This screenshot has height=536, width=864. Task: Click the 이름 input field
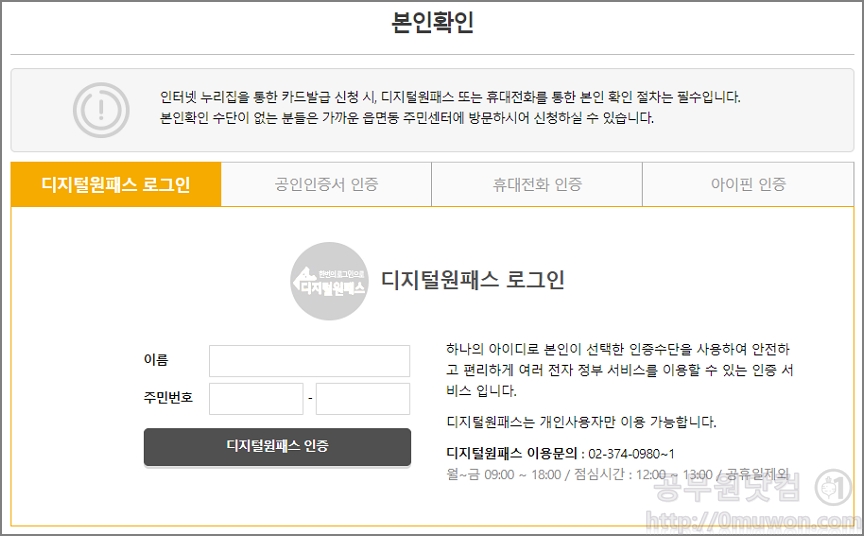(309, 361)
